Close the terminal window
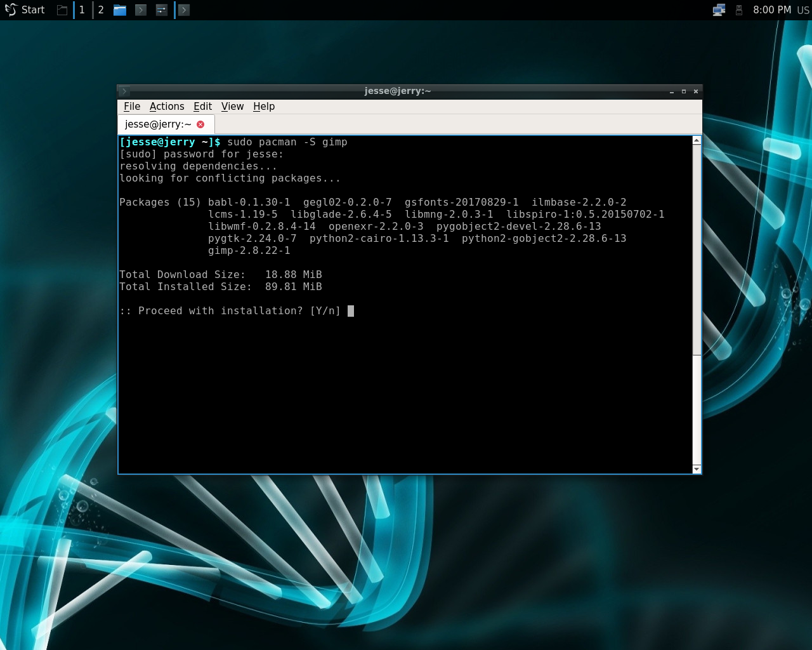 [x=696, y=91]
